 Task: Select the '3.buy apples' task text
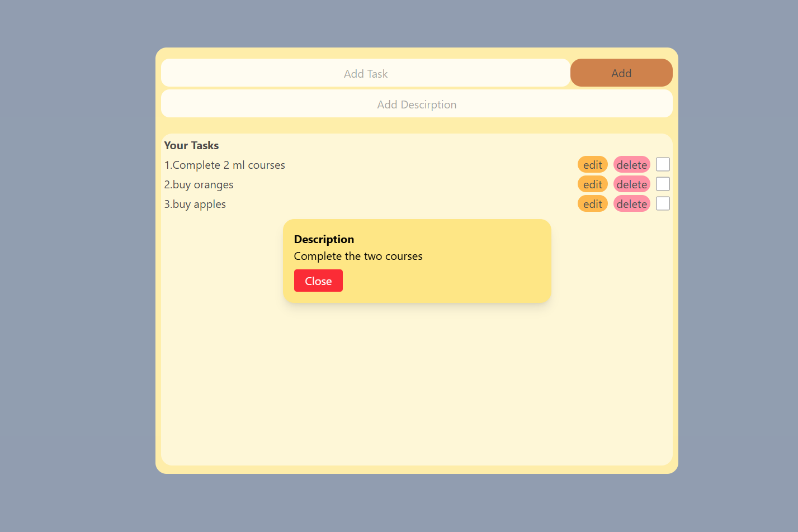(195, 205)
